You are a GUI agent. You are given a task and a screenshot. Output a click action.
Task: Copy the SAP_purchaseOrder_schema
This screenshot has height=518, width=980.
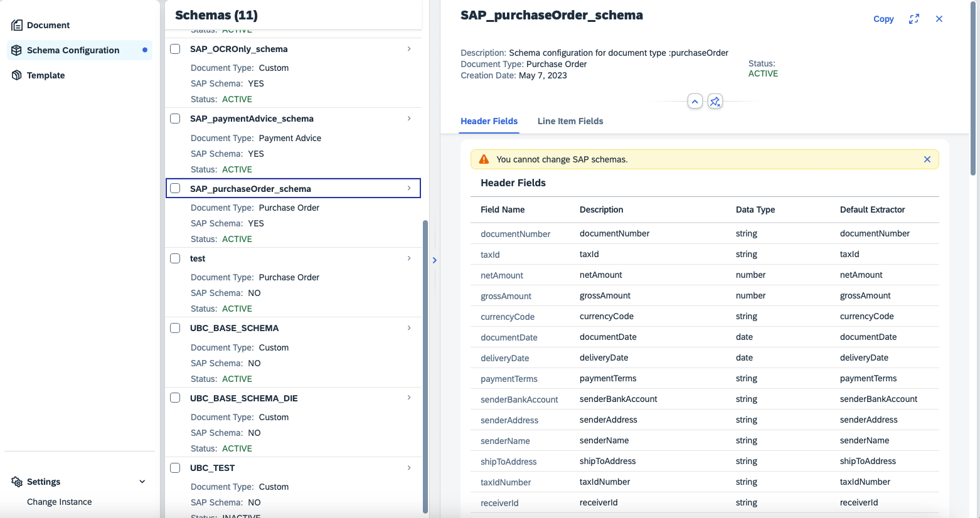(x=883, y=19)
